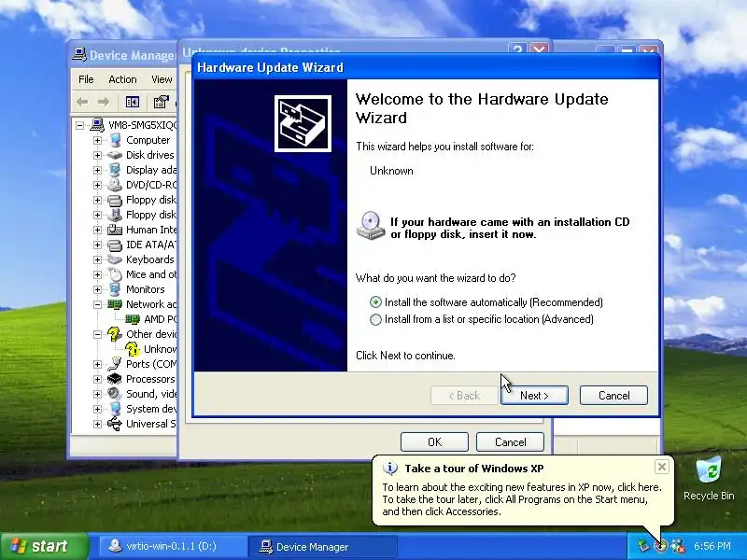
Task: Cancel the Hardware Update Wizard
Action: tap(613, 395)
